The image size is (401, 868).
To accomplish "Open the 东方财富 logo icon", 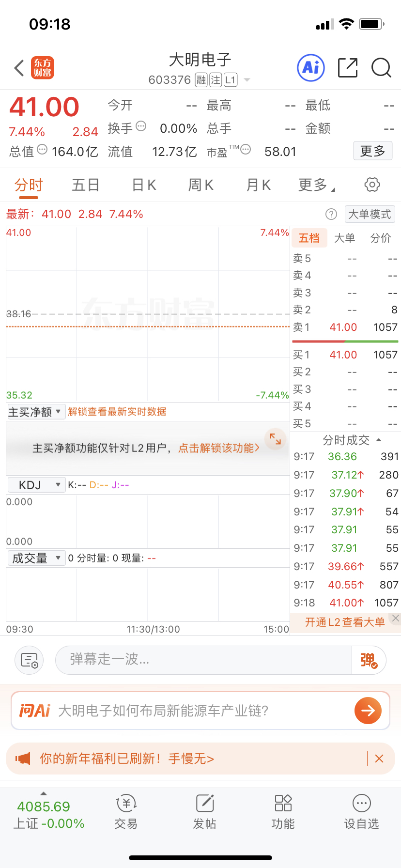I will coord(43,68).
